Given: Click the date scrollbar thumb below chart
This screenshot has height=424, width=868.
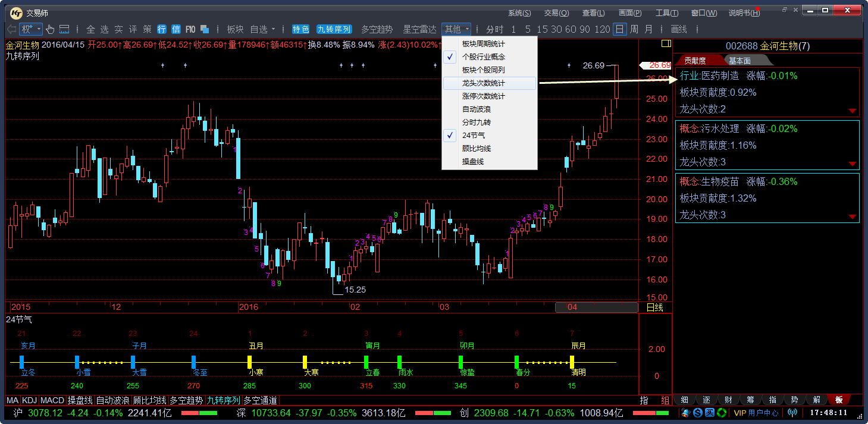Looking at the screenshot, I should [572, 307].
